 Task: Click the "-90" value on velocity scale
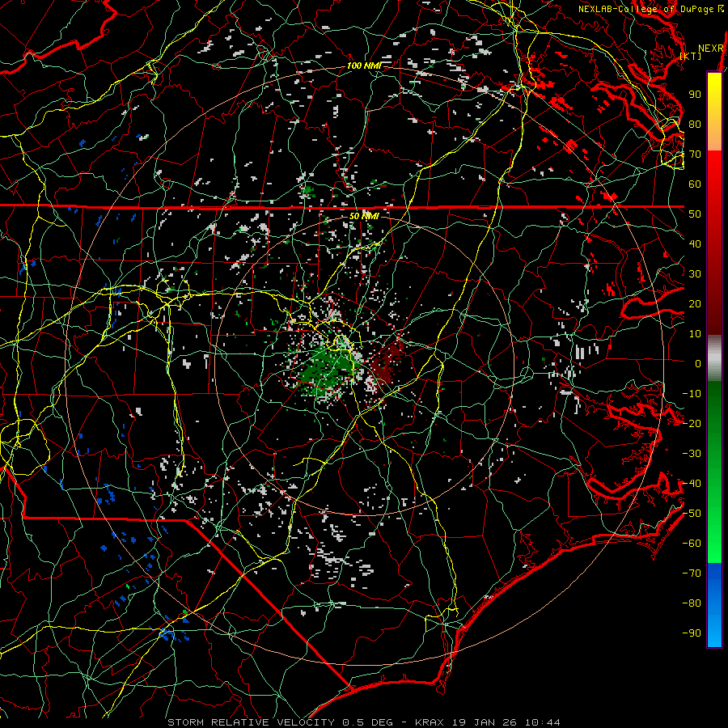(x=692, y=633)
